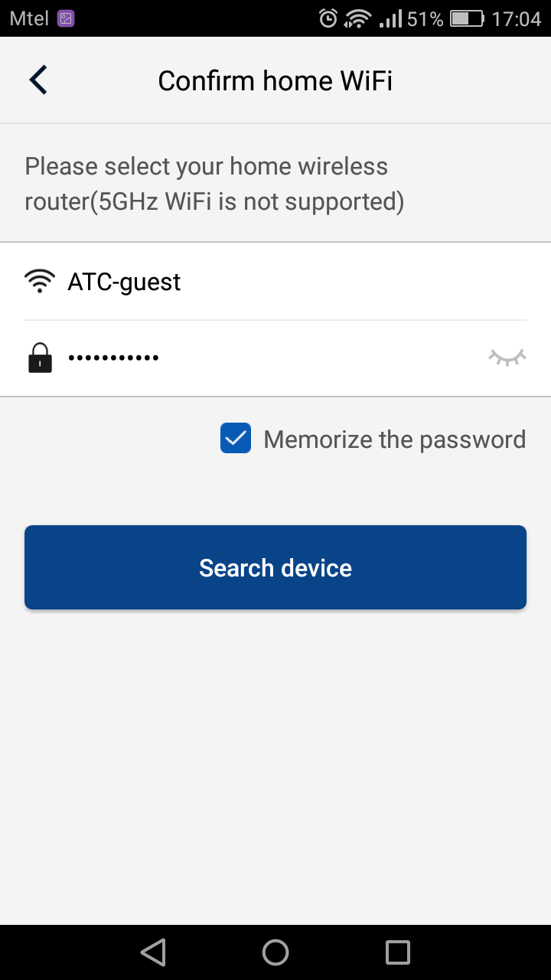
Task: Tap the purple notification icon beside Mtel
Action: 66,18
